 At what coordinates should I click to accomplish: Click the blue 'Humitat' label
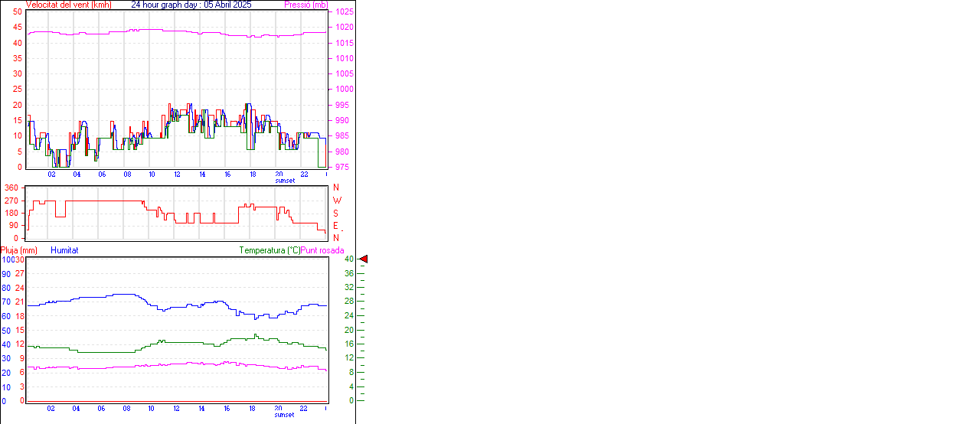point(64,250)
